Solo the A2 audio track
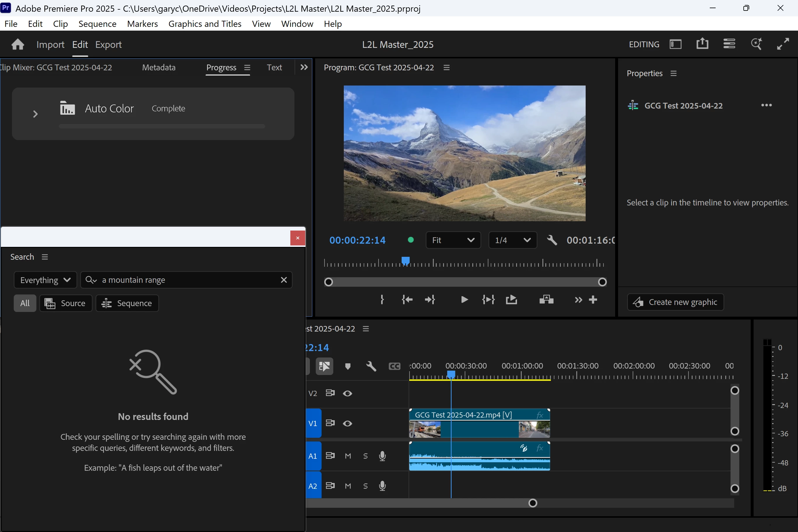The image size is (798, 532). [365, 486]
